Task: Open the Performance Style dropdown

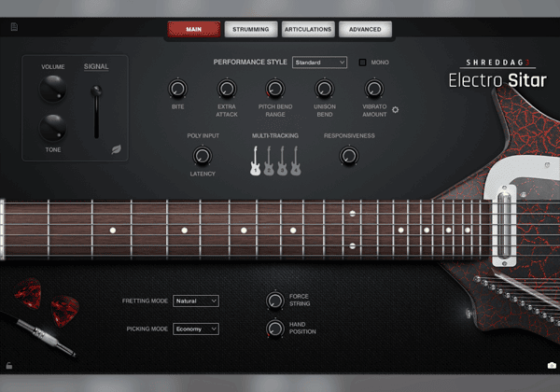Action: [x=319, y=63]
